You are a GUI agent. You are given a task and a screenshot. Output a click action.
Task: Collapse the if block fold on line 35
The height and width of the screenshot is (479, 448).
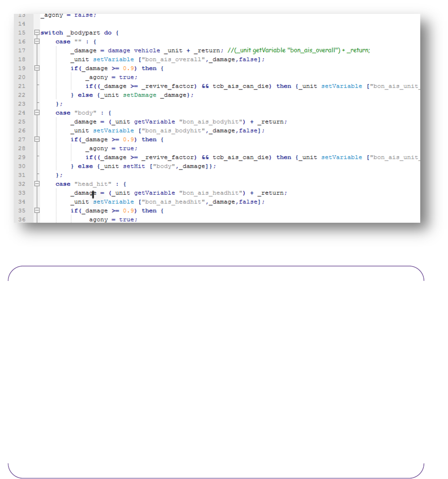(37, 211)
